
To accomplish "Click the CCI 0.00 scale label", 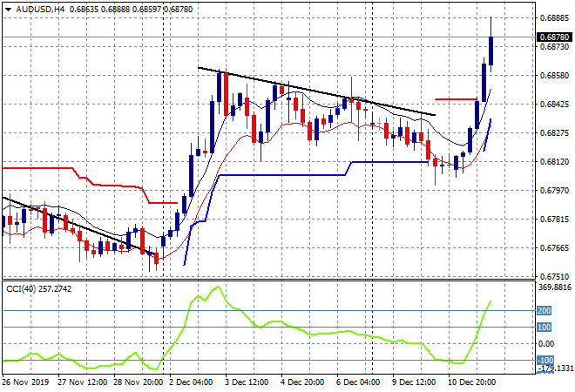I will pos(546,343).
